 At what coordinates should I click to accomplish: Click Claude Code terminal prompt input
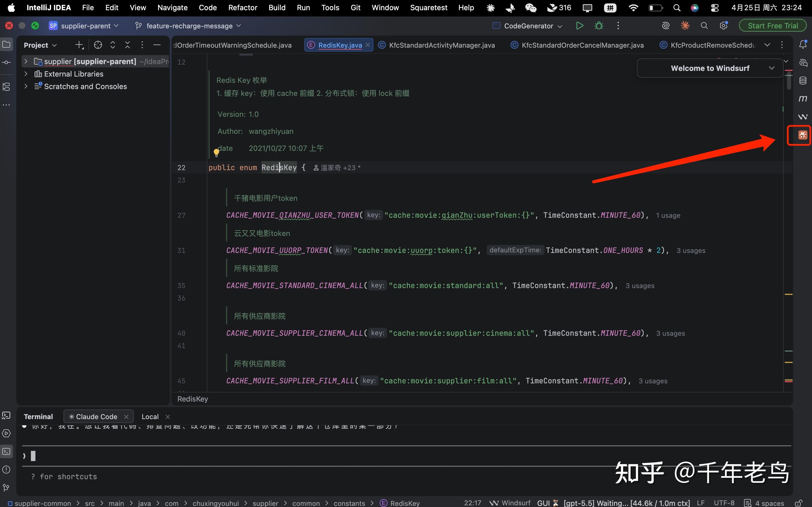406,456
